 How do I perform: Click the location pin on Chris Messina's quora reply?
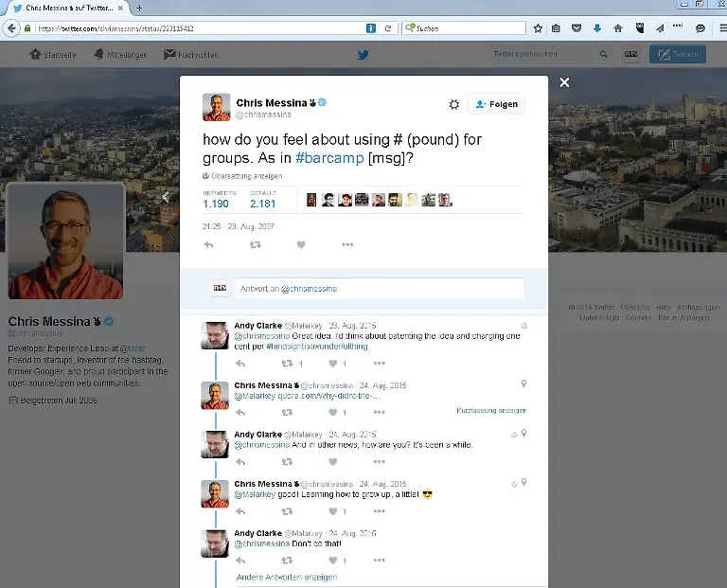pyautogui.click(x=523, y=383)
